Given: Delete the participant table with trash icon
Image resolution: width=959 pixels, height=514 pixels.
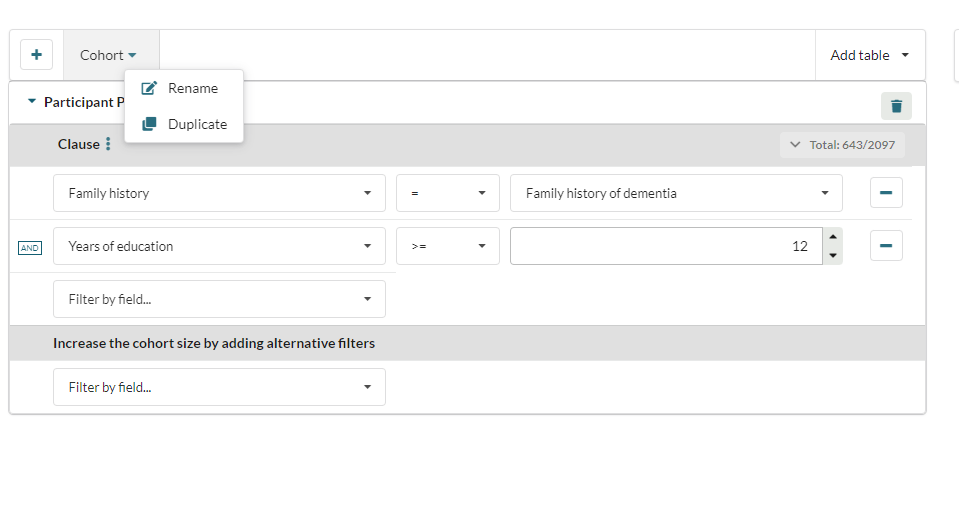Looking at the screenshot, I should click(896, 106).
